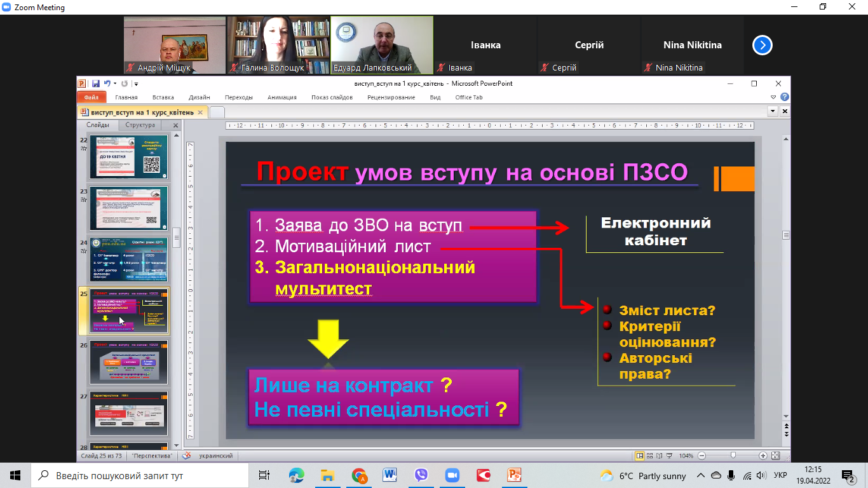Switch to Slide Sorter view icon
Image resolution: width=868 pixels, height=488 pixels.
click(650, 456)
